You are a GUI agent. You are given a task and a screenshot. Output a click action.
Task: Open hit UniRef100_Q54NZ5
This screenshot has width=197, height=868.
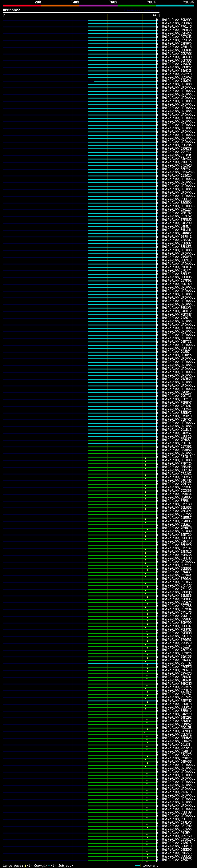coord(176,528)
